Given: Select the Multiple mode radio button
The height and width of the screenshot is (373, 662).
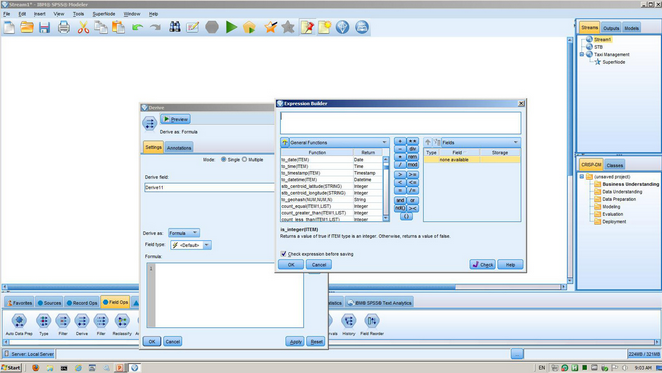Looking at the screenshot, I should tap(244, 160).
